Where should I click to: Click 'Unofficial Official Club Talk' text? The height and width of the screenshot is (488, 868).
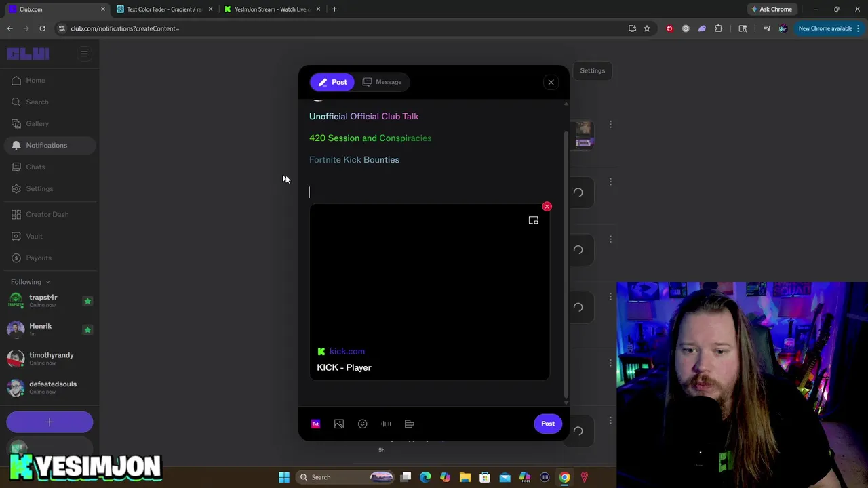363,117
